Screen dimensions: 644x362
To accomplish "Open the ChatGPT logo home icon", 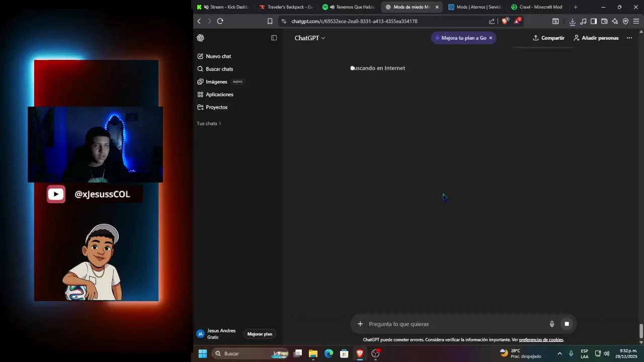I will [x=200, y=38].
